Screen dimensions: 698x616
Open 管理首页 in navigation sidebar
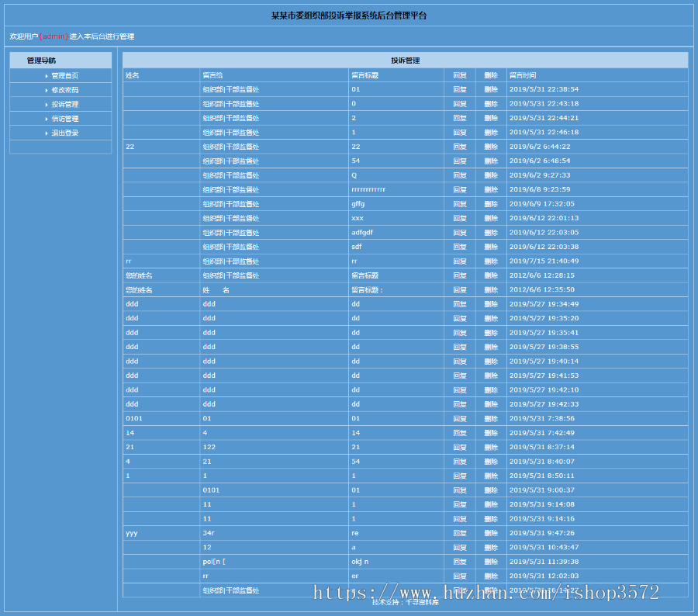coord(65,76)
